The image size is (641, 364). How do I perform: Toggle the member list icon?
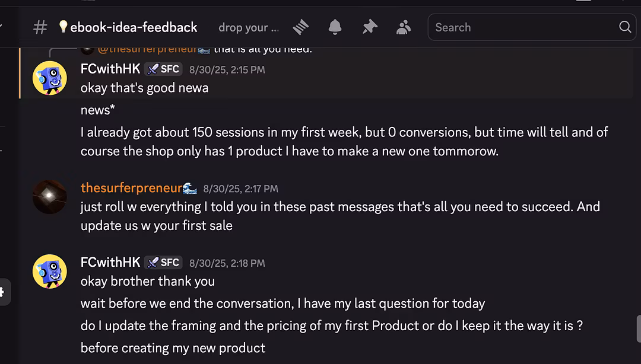tap(404, 27)
